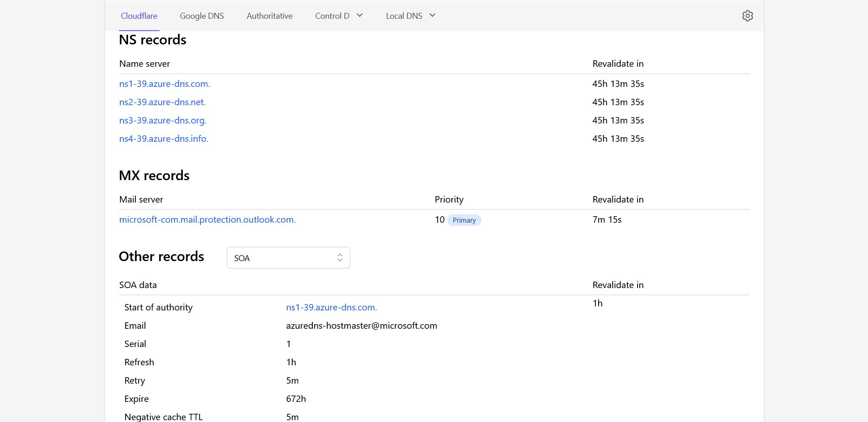Click the azuredns-hostmaster@microsoft.com email value
Viewport: 868px width, 422px height.
pyautogui.click(x=361, y=326)
